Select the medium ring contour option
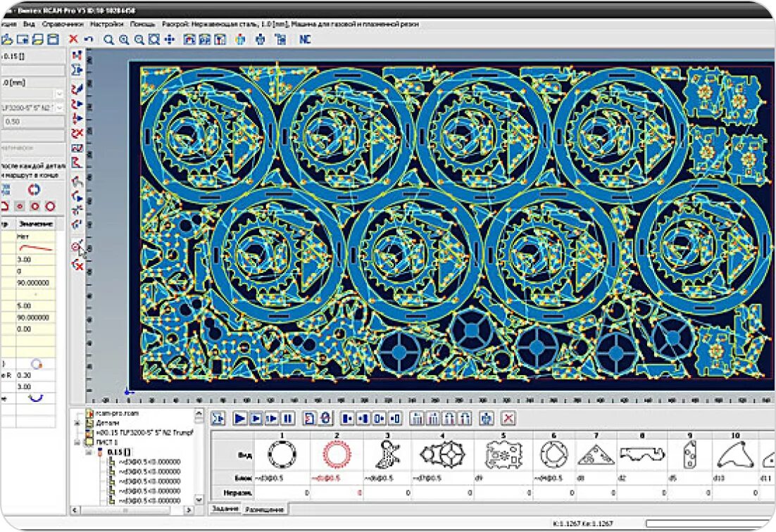The width and height of the screenshot is (776, 532). click(x=35, y=206)
